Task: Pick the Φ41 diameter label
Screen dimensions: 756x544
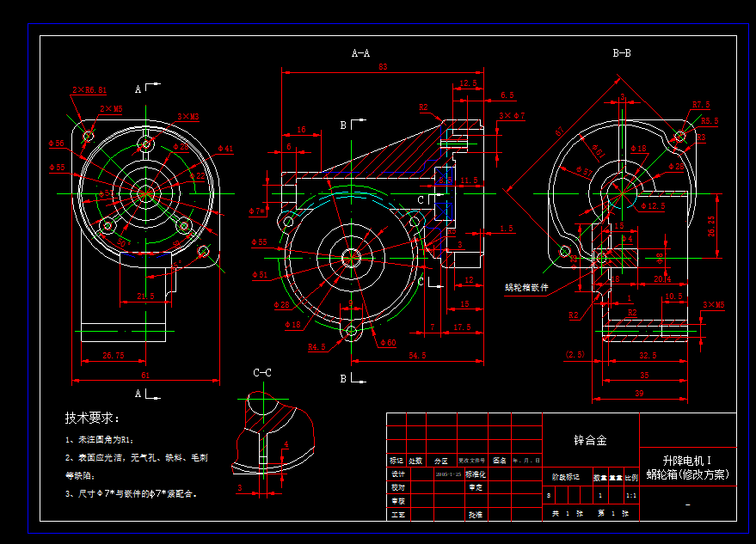Action: [225, 149]
